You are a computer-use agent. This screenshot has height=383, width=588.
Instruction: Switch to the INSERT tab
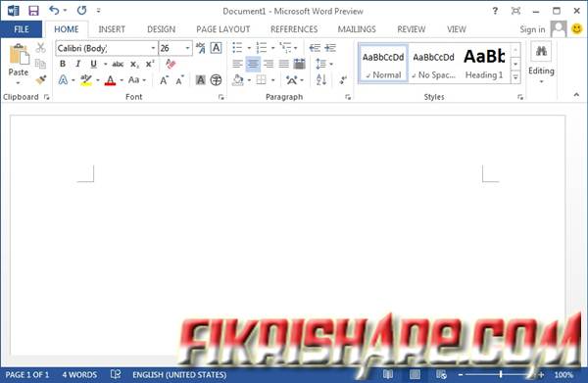(x=112, y=29)
